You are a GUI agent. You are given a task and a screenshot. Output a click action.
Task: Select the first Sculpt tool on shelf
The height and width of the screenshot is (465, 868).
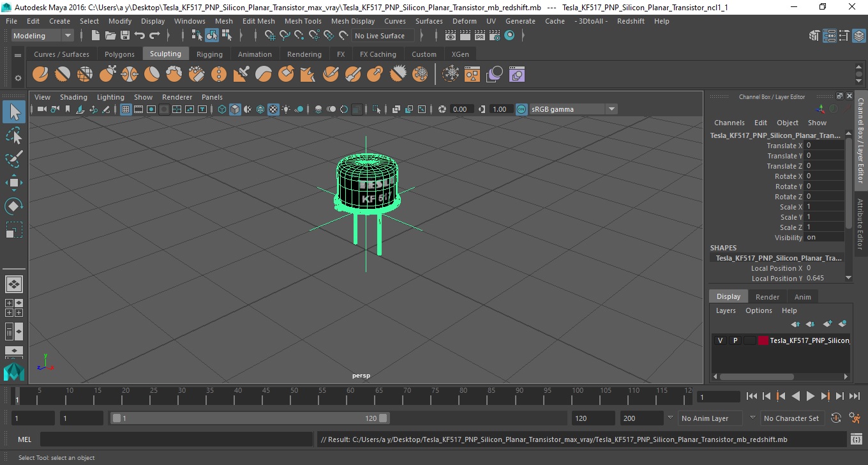40,75
